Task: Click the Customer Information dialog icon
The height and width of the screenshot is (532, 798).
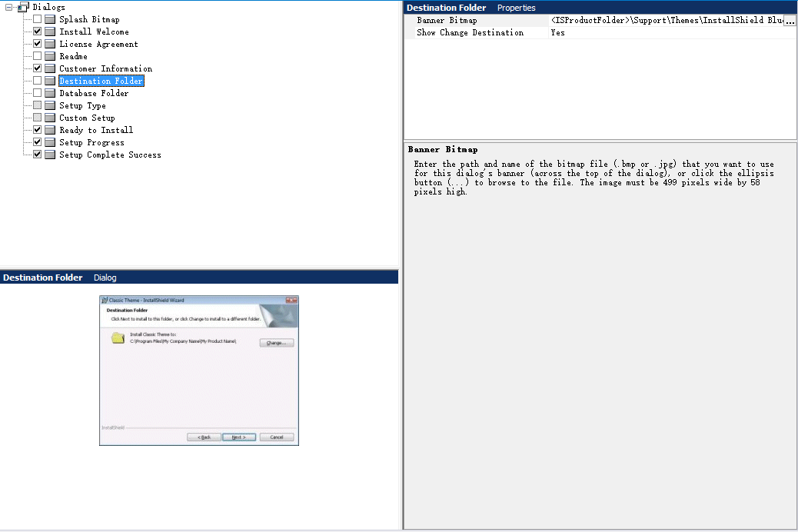Action: coord(49,68)
